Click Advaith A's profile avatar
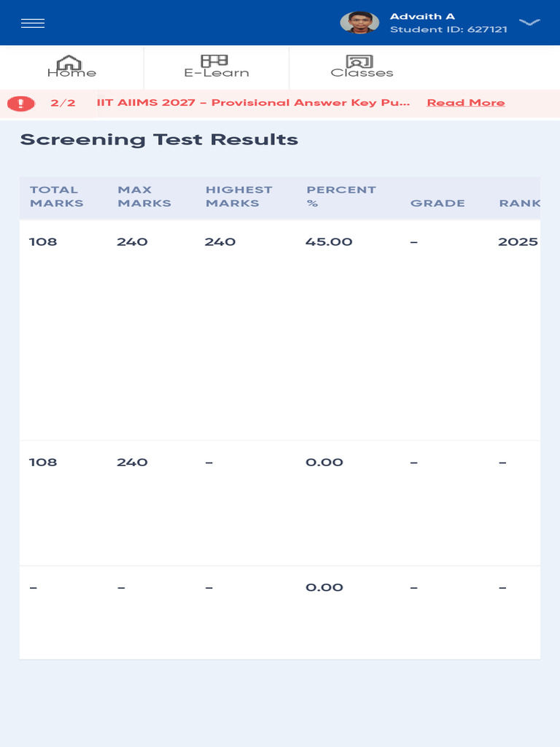Viewport: 560px width, 747px height. click(359, 23)
